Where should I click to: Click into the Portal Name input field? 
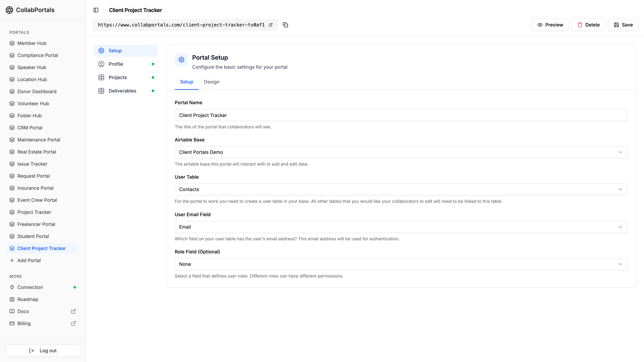tap(401, 115)
